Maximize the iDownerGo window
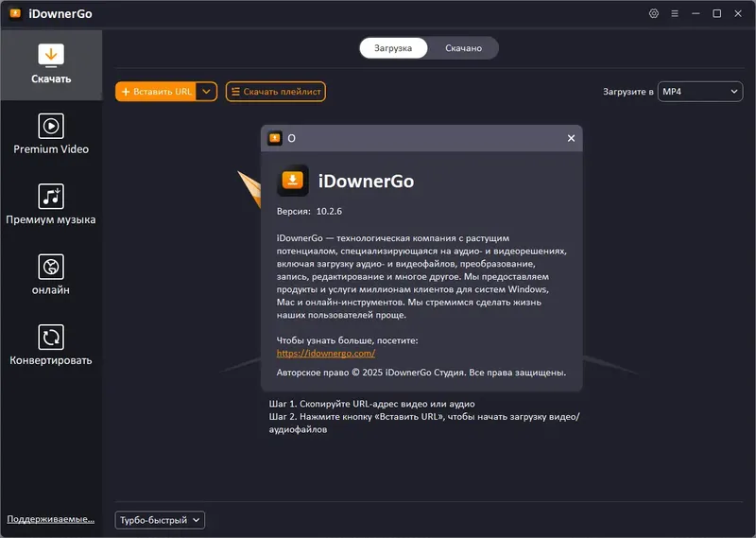The height and width of the screenshot is (538, 756). tap(717, 13)
